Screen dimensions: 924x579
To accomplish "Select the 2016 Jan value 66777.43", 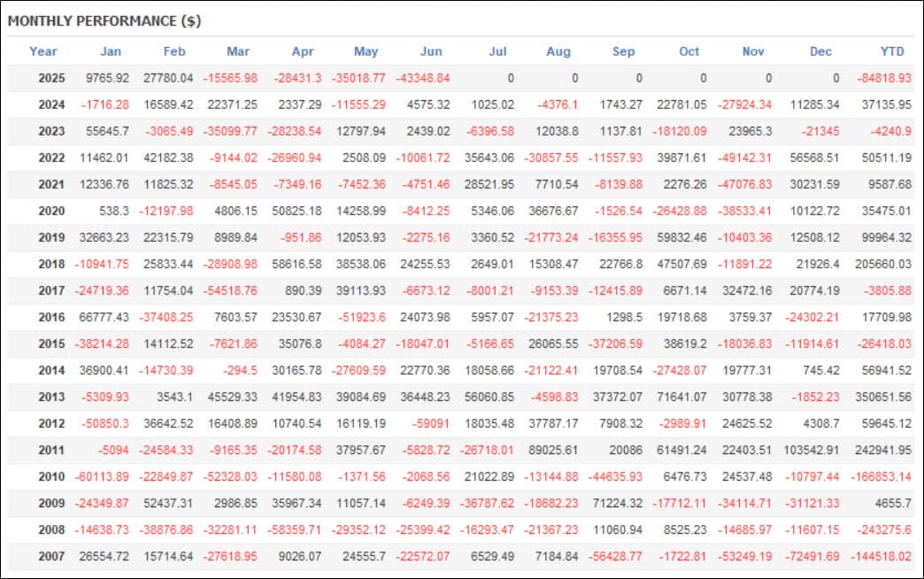I will click(x=104, y=317).
